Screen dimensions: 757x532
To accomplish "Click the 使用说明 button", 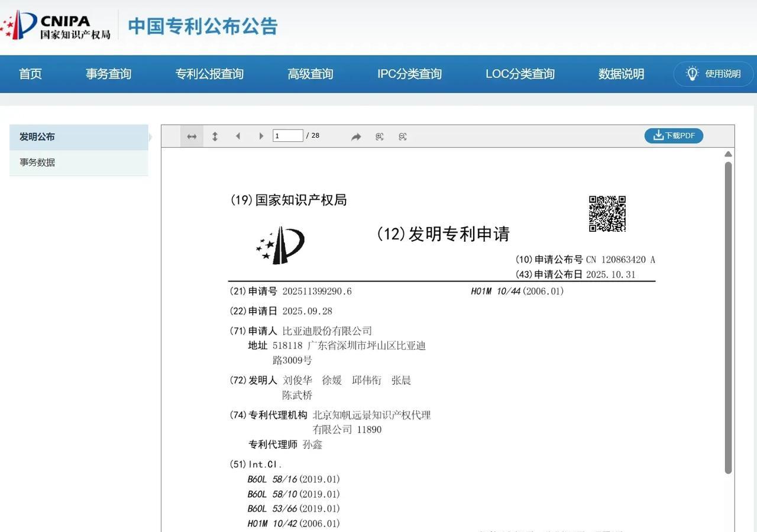I will click(713, 74).
